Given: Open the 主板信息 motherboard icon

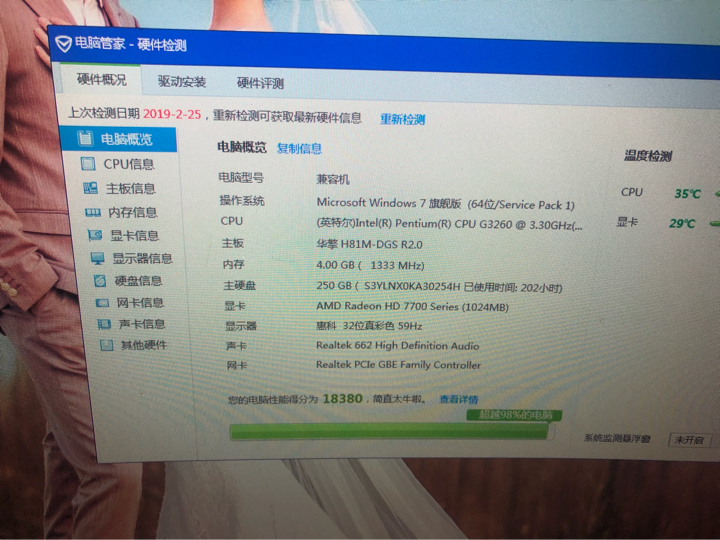Looking at the screenshot, I should point(90,188).
